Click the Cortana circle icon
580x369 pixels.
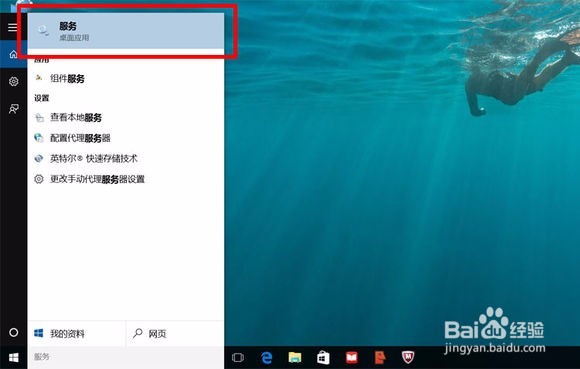(14, 332)
